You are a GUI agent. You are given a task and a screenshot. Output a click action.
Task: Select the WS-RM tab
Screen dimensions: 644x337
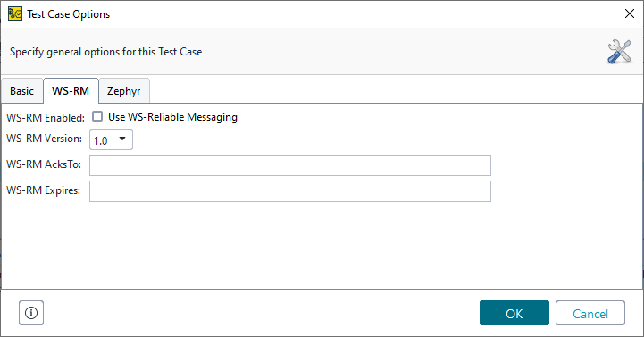point(71,90)
